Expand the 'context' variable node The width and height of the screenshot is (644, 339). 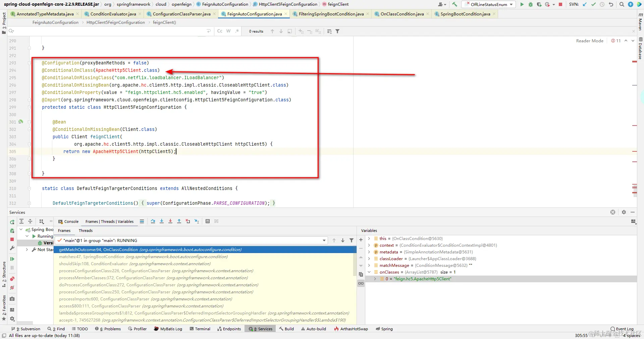click(369, 245)
